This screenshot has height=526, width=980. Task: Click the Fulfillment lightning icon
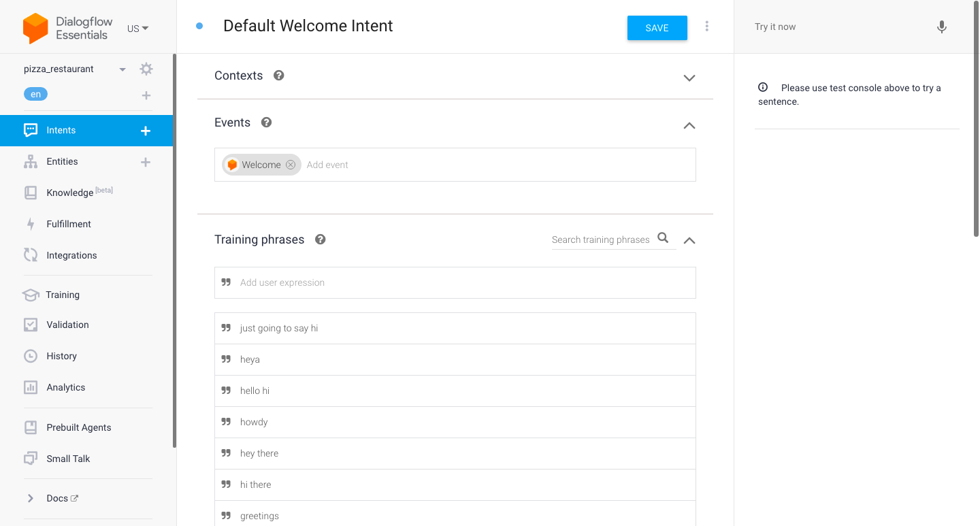coord(31,224)
